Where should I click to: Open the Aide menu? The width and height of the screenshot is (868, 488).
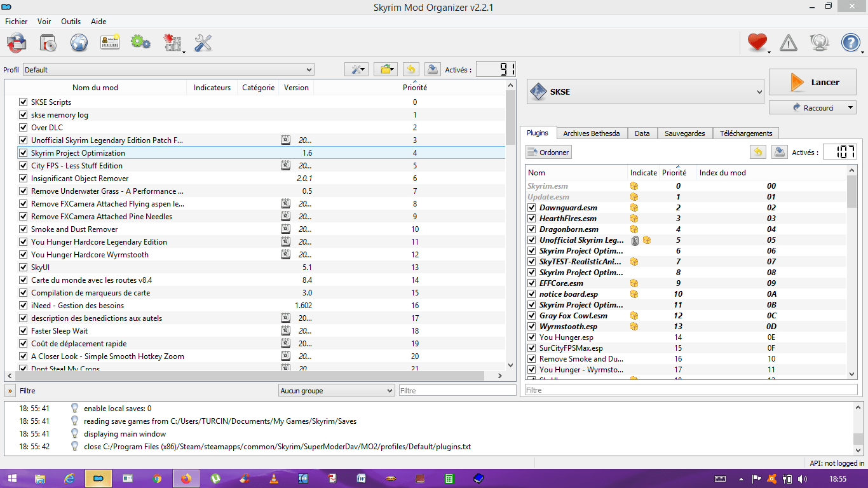click(x=98, y=21)
